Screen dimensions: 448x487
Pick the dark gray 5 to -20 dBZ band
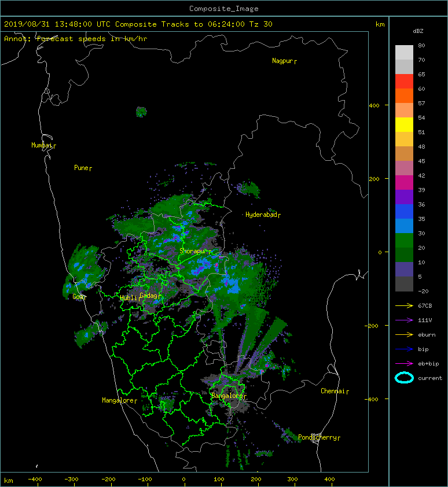tap(404, 284)
